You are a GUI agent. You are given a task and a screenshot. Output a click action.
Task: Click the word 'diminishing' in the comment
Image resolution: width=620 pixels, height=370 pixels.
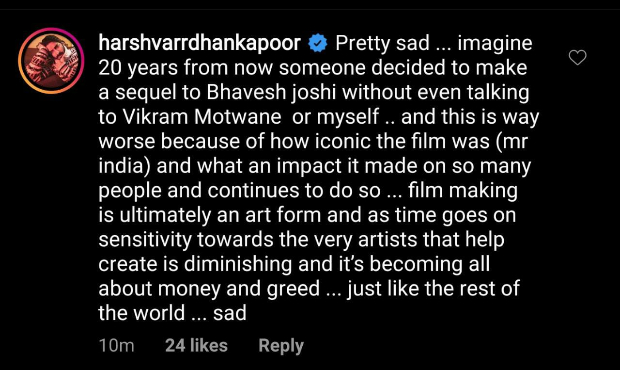pyautogui.click(x=238, y=264)
